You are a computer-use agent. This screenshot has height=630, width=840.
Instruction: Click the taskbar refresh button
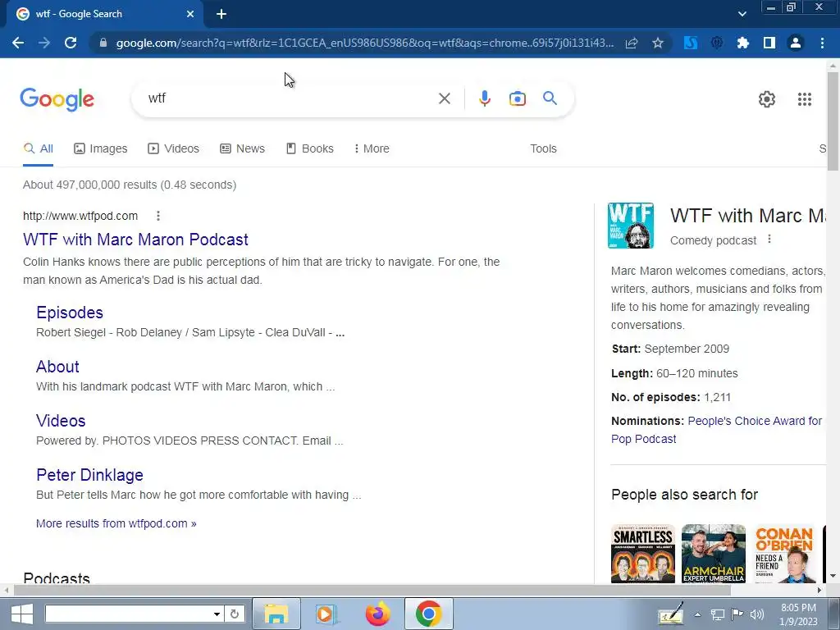(234, 614)
